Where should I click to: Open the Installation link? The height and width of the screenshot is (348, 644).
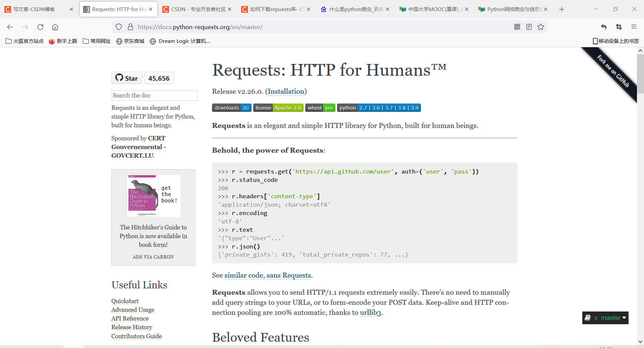point(286,91)
